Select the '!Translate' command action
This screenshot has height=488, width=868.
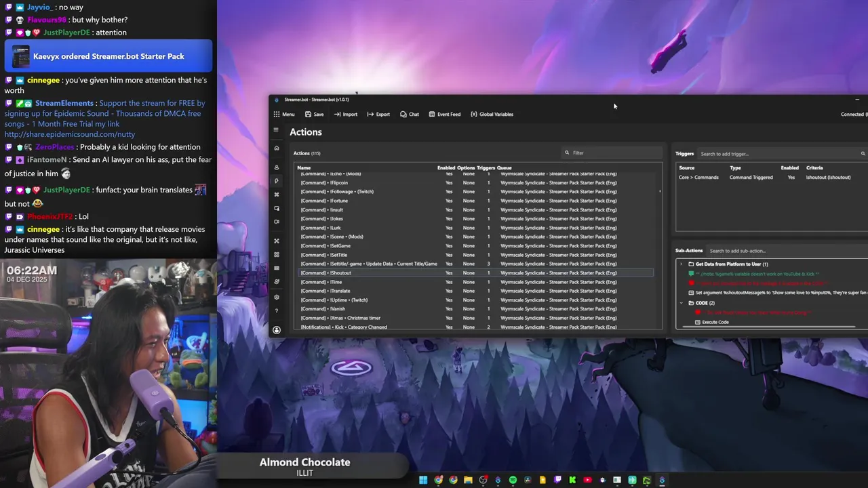coord(476,291)
